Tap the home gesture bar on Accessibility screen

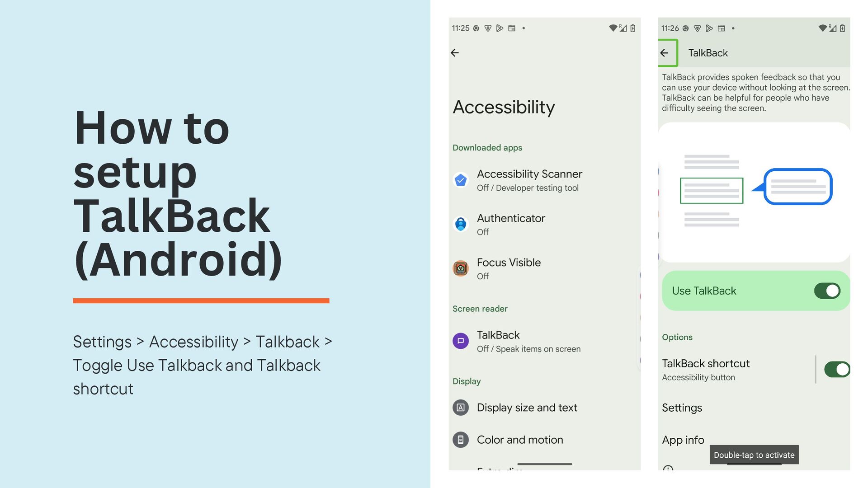pos(545,464)
